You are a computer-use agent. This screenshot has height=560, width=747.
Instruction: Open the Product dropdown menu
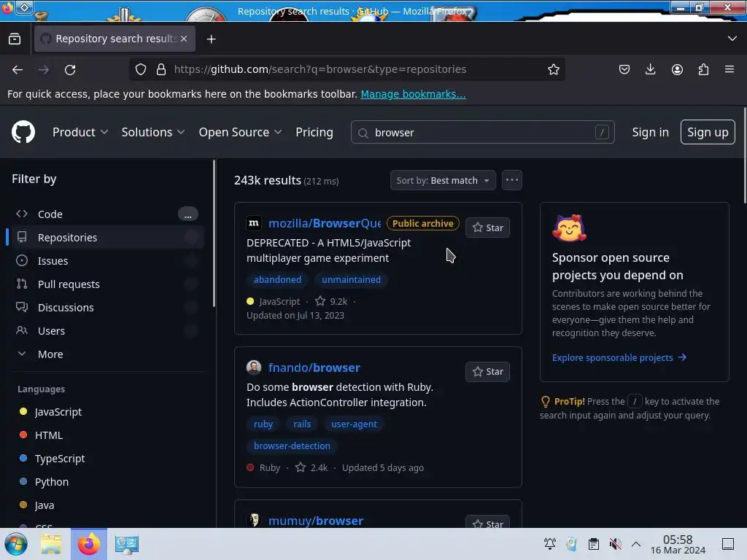click(80, 132)
